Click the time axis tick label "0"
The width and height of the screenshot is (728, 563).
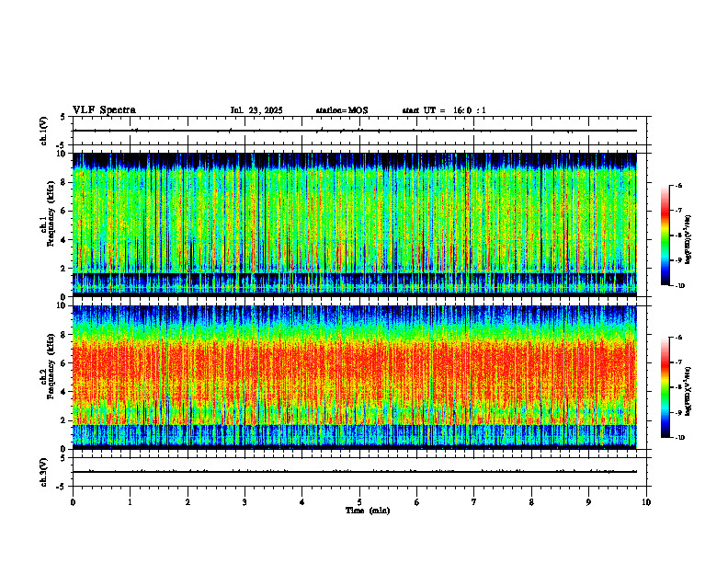[73, 502]
